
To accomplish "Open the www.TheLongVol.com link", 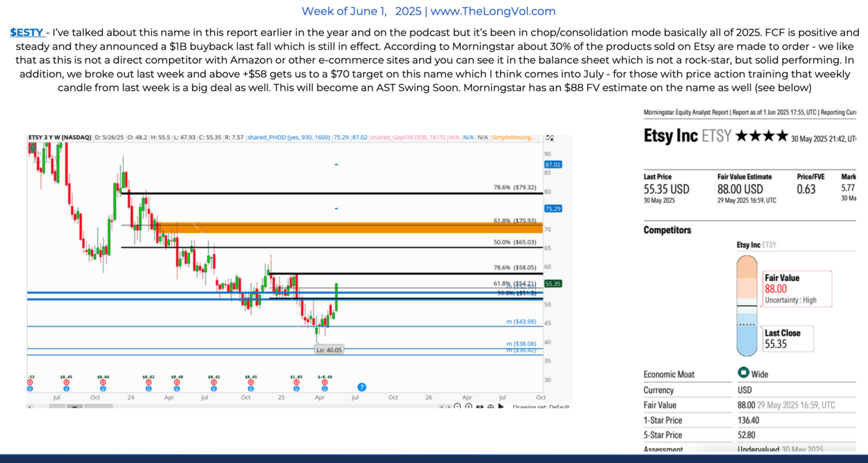I will tap(493, 11).
